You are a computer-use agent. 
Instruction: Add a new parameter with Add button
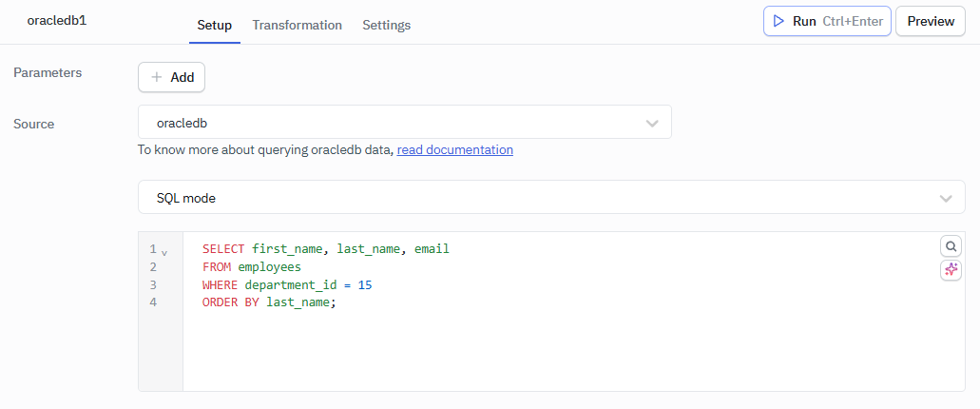[x=171, y=77]
